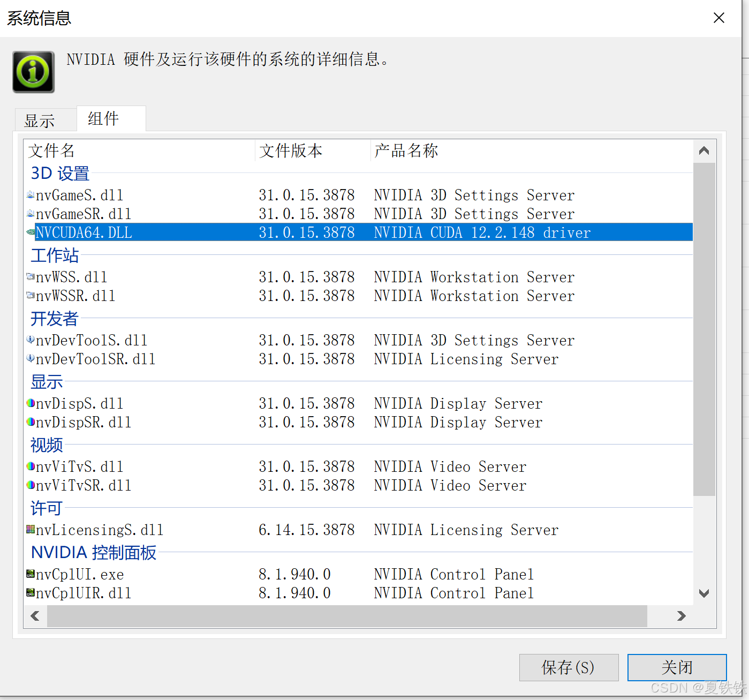The height and width of the screenshot is (700, 749).
Task: Click the horizontal scrollbar left arrow
Action: [35, 616]
